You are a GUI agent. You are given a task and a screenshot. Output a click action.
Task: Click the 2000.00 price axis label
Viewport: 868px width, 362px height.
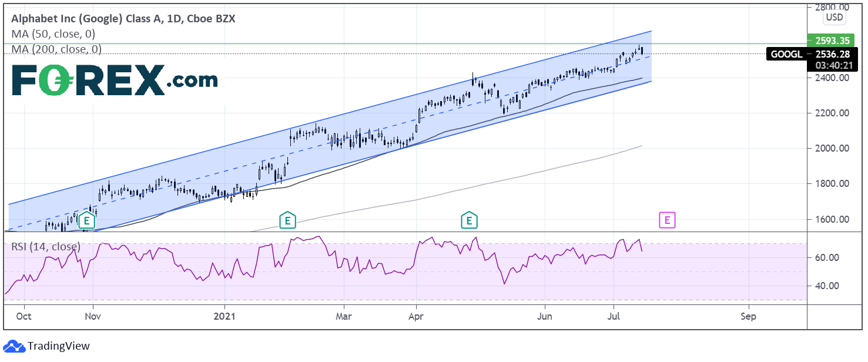(831, 148)
